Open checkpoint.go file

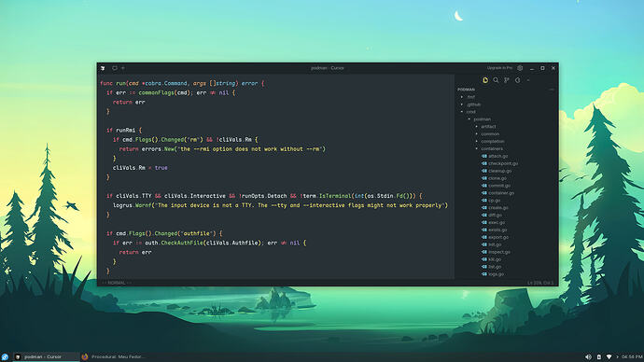coord(503,163)
